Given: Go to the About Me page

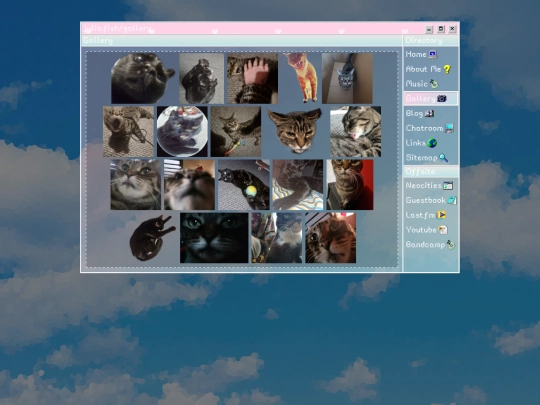Looking at the screenshot, I should pos(423,69).
